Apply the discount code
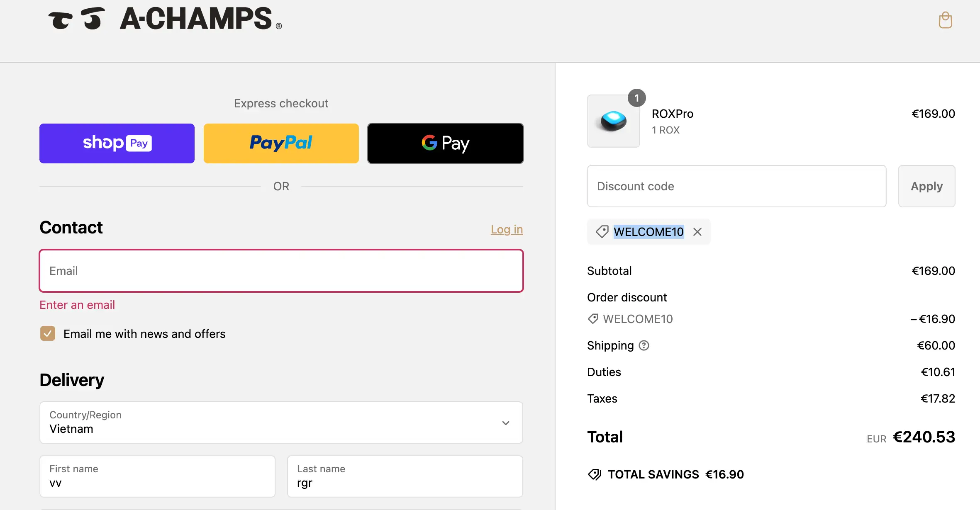 (x=927, y=186)
